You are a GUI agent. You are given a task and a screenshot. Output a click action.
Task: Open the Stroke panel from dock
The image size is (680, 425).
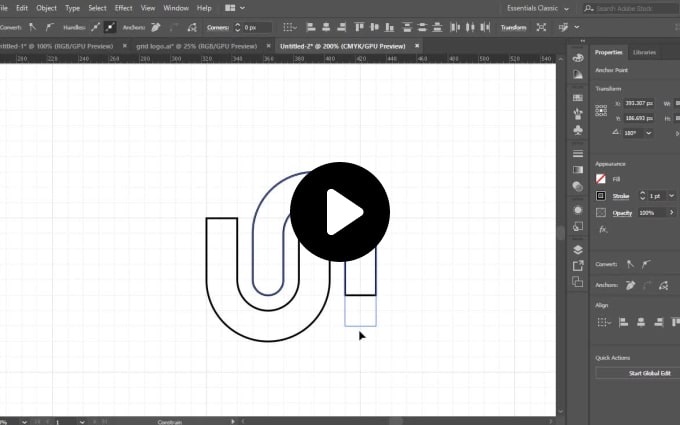578,154
